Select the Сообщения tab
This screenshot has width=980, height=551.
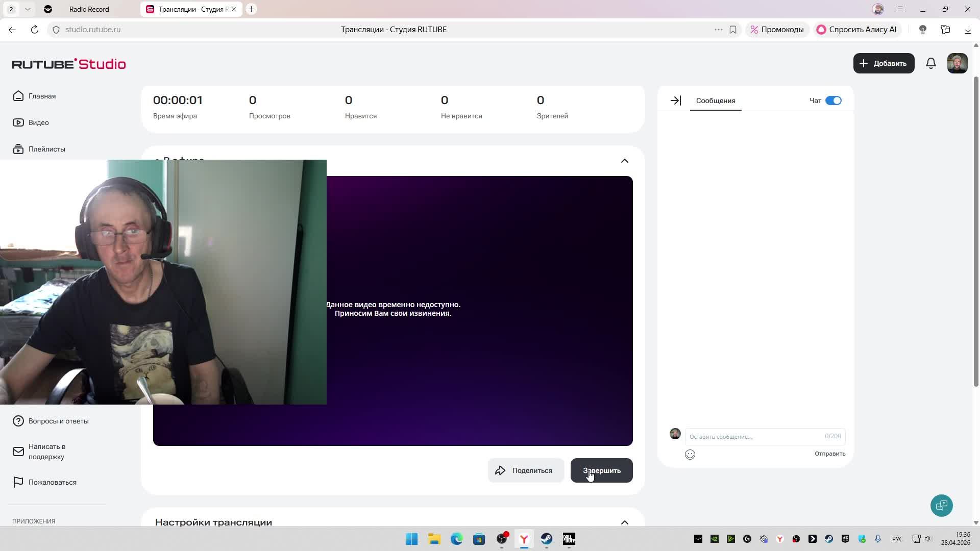[x=715, y=101]
